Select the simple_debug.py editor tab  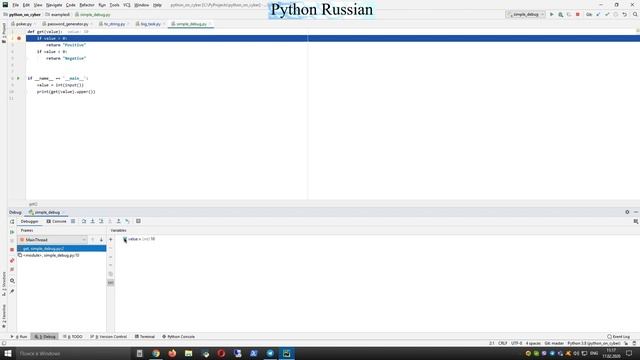tap(191, 24)
